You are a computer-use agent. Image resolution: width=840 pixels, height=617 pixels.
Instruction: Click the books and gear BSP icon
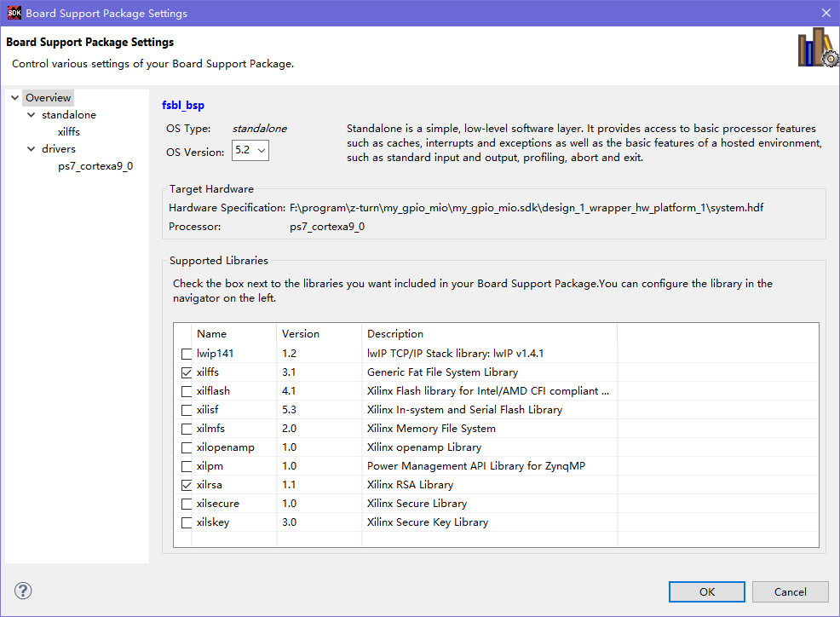818,48
